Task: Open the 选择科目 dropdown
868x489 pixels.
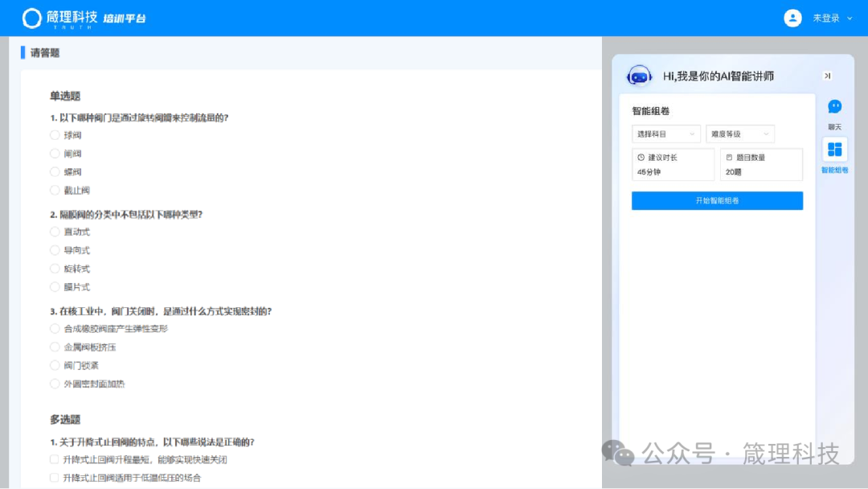Action: click(665, 134)
